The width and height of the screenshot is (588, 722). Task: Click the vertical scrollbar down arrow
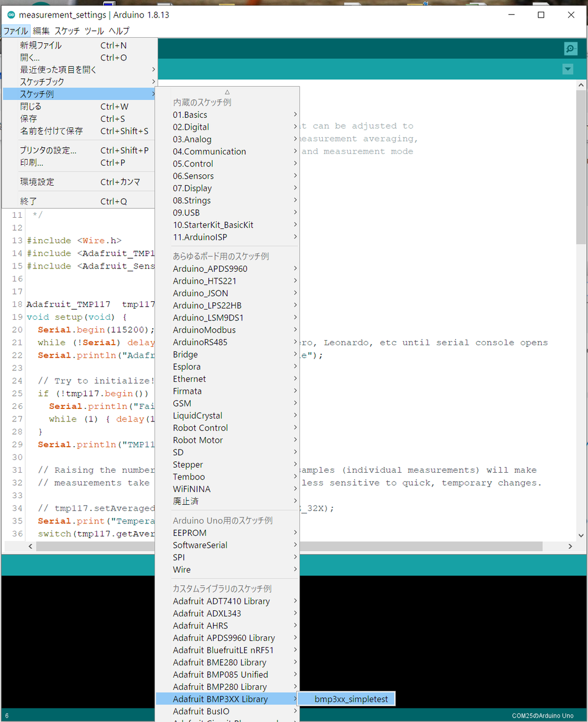[x=581, y=535]
